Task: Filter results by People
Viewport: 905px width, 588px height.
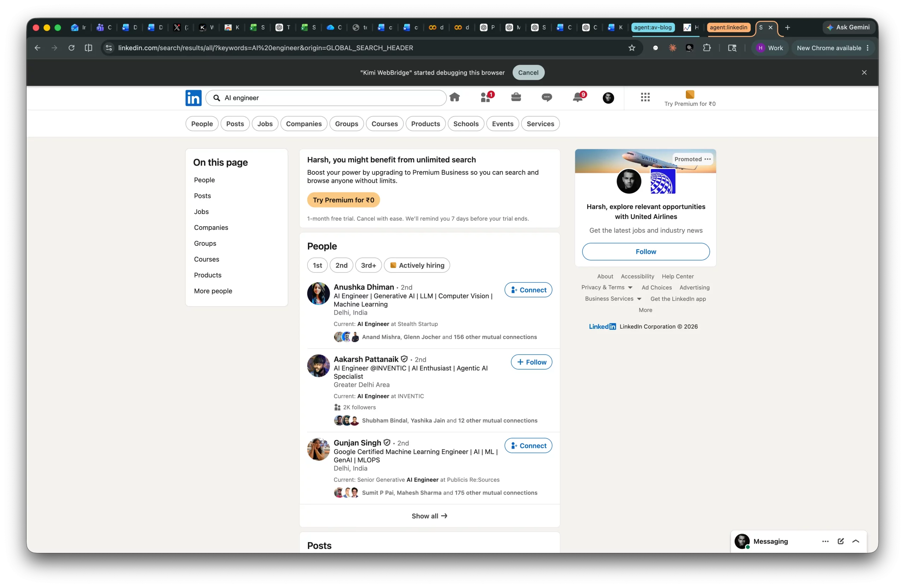Action: point(202,124)
